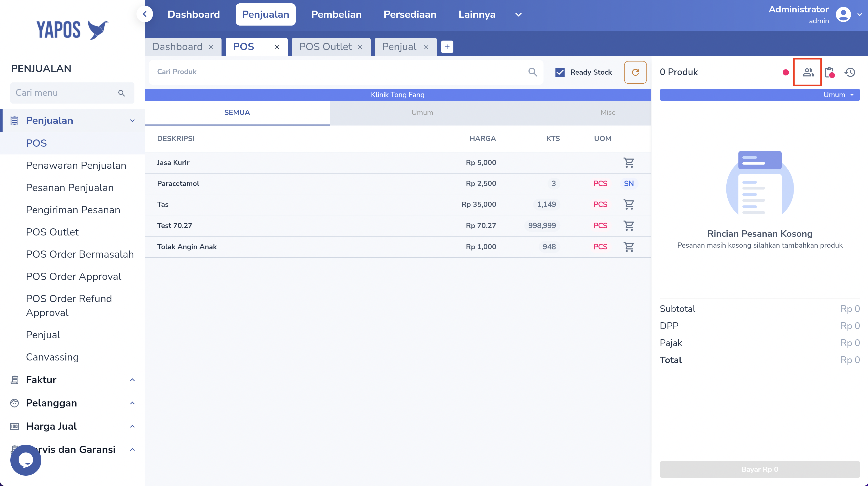Open Pengiriman Pesanan in sidebar
This screenshot has height=486, width=868.
pos(73,210)
